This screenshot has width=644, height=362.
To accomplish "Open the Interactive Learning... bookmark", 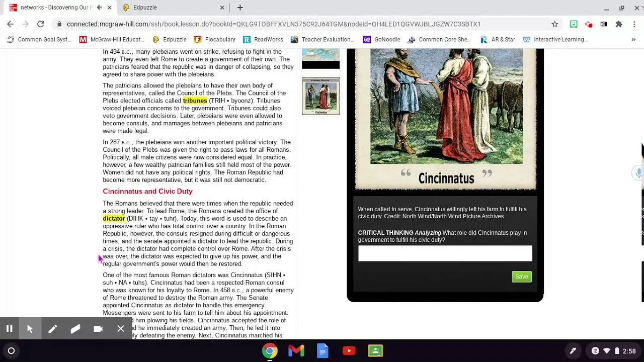I will pyautogui.click(x=555, y=39).
